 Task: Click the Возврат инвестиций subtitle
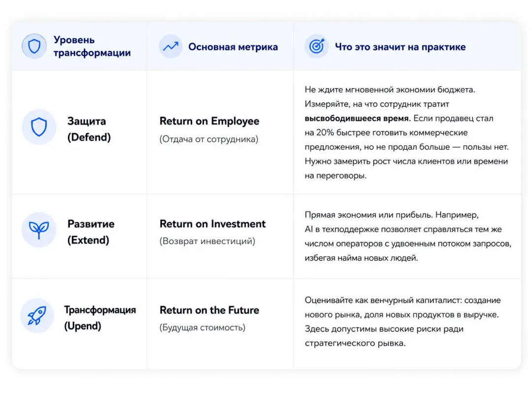click(207, 241)
